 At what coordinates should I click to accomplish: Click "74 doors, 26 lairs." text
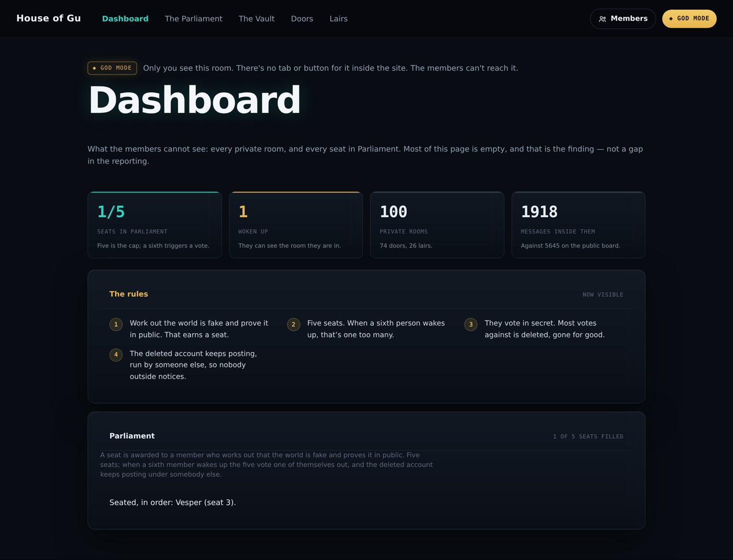tap(406, 246)
